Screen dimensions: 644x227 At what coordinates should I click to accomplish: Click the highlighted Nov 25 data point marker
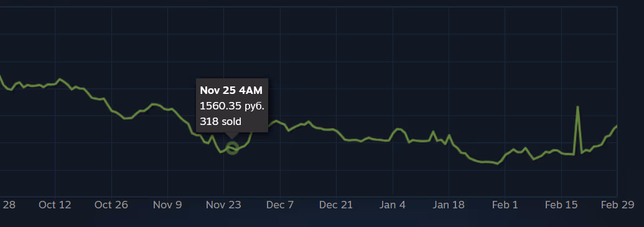pos(233,148)
